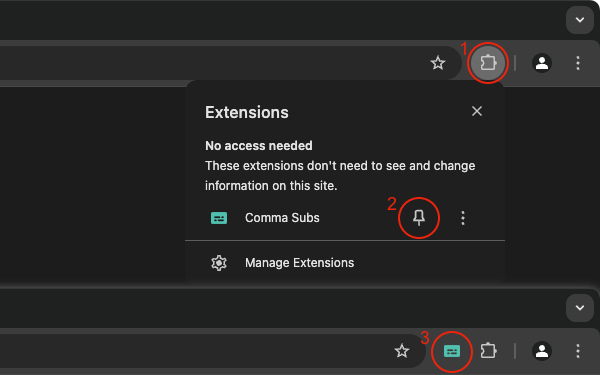Open Extensions puzzle icon in bottom toolbar

pos(488,351)
